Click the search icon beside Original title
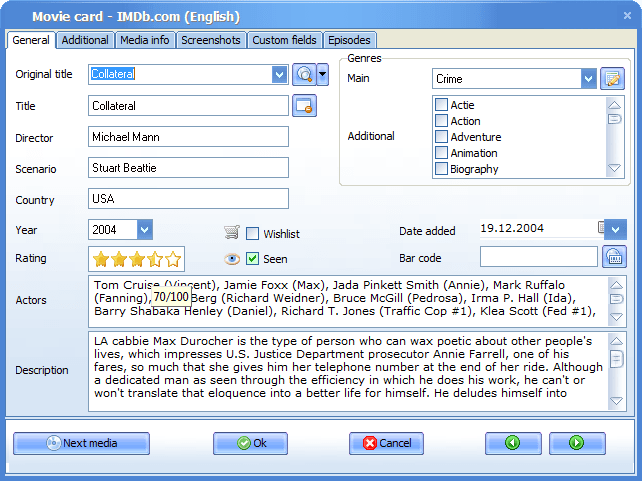Image resolution: width=642 pixels, height=481 pixels. coord(303,75)
